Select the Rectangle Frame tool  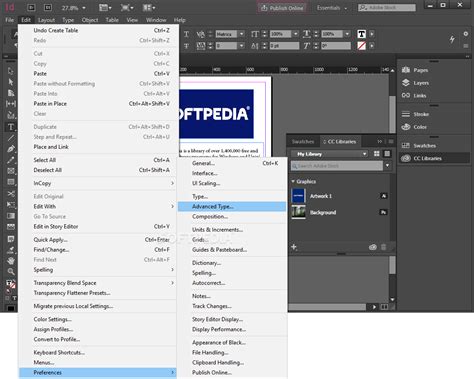[x=11, y=171]
